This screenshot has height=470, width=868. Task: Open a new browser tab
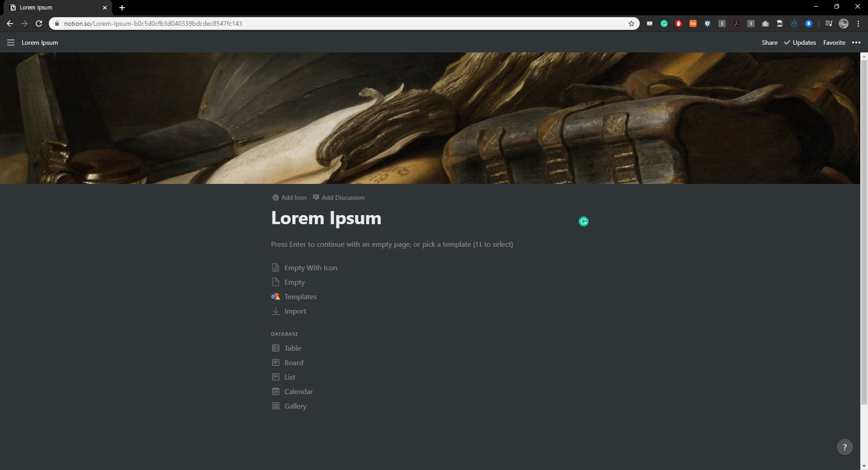122,8
